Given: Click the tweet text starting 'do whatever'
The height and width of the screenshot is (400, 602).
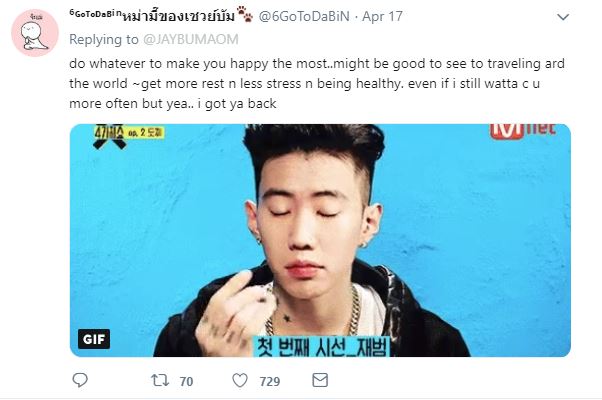Looking at the screenshot, I should tap(317, 84).
